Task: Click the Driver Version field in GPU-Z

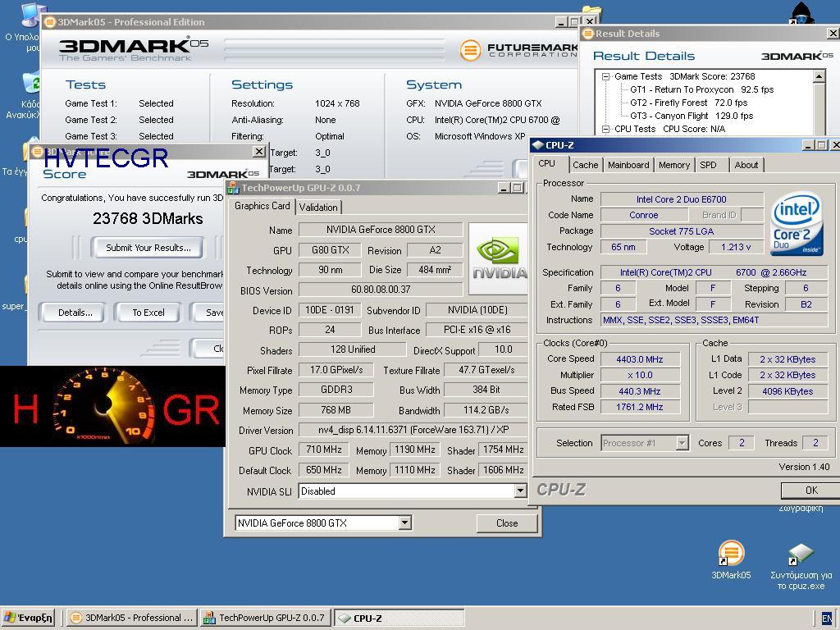Action: coord(413,430)
